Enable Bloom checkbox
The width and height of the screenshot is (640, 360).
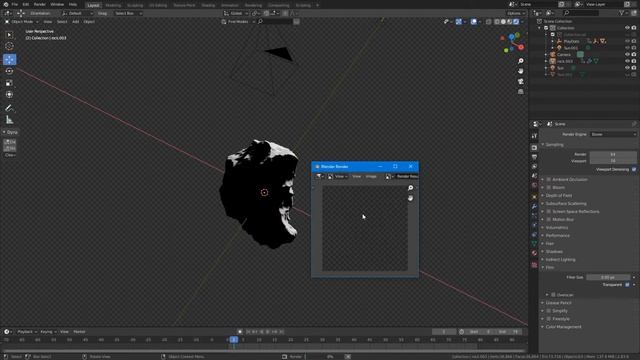pyautogui.click(x=549, y=187)
